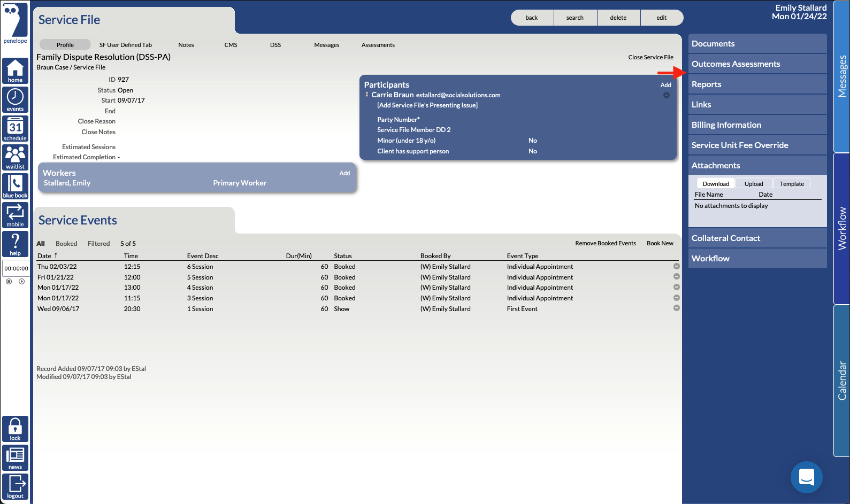Switch to the Notes tab

tap(186, 45)
